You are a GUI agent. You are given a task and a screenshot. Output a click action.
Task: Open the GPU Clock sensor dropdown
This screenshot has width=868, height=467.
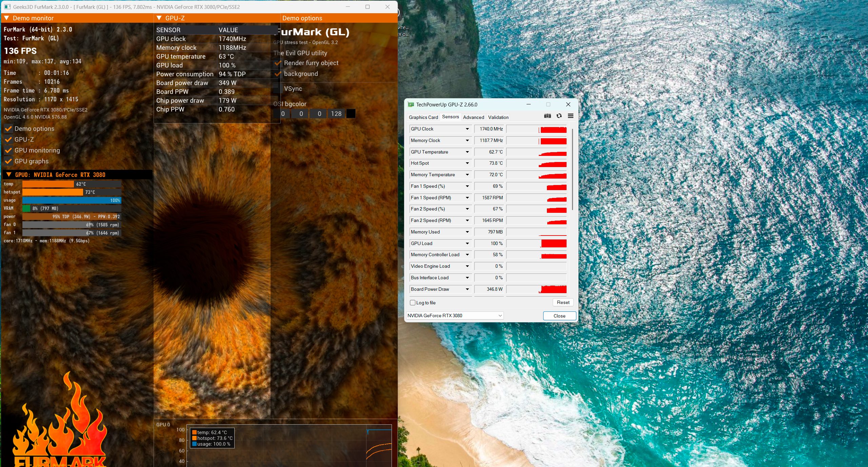[467, 129]
